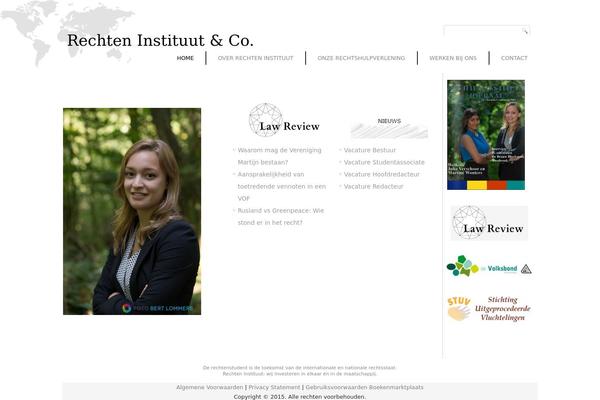Screen dimensions: 600x400
Task: Read Rusland vs Greenpeace article
Action: pos(280,217)
